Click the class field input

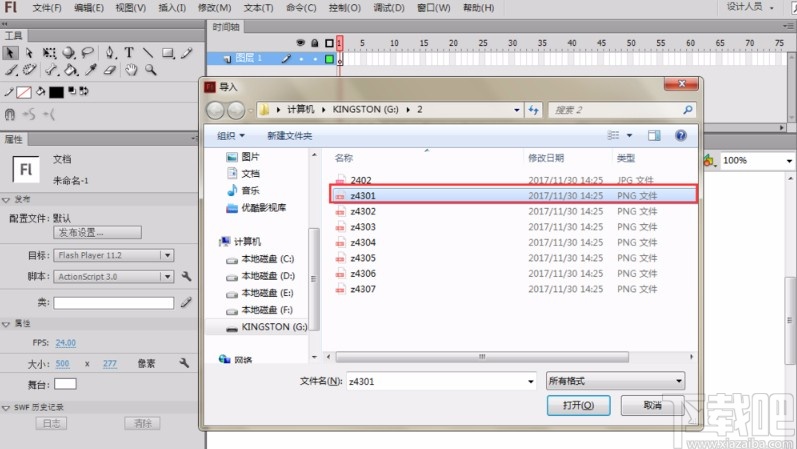pos(113,303)
